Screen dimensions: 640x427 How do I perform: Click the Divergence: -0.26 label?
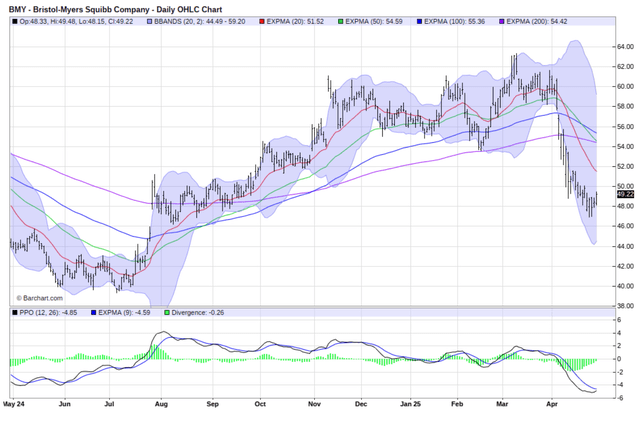click(198, 313)
